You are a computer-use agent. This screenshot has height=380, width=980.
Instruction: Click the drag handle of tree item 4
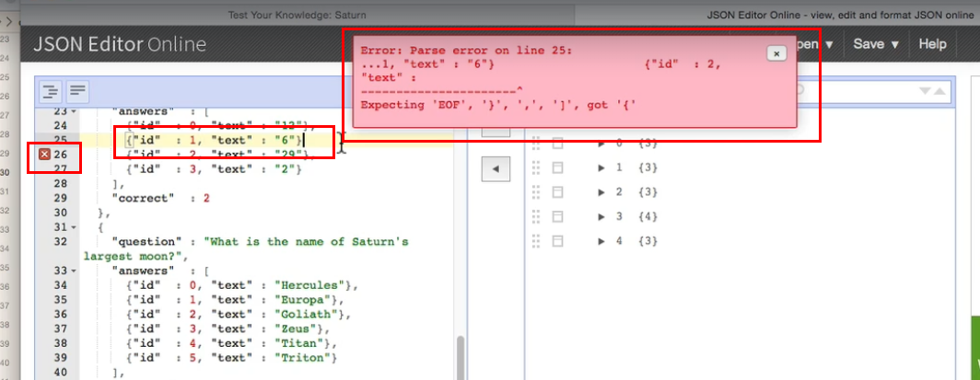(x=535, y=241)
